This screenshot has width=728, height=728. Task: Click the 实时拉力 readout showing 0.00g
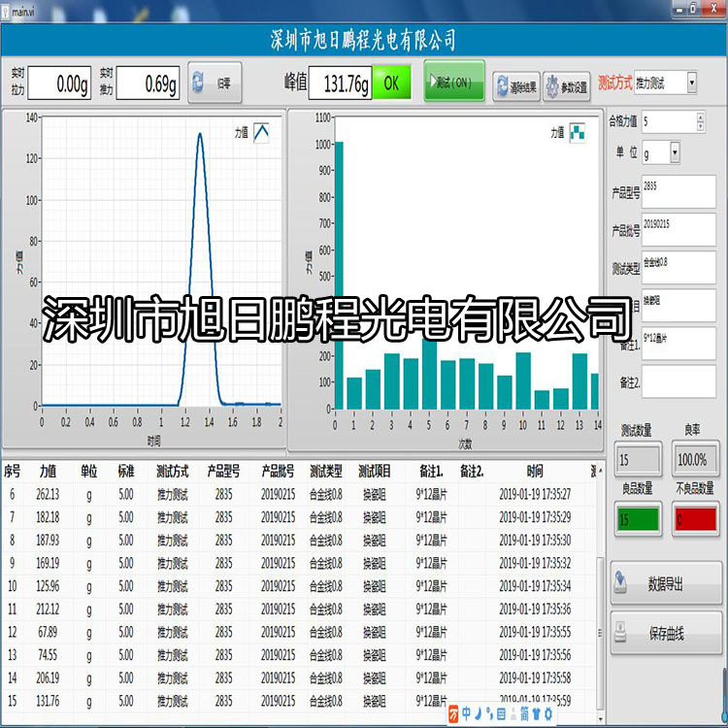pyautogui.click(x=59, y=83)
